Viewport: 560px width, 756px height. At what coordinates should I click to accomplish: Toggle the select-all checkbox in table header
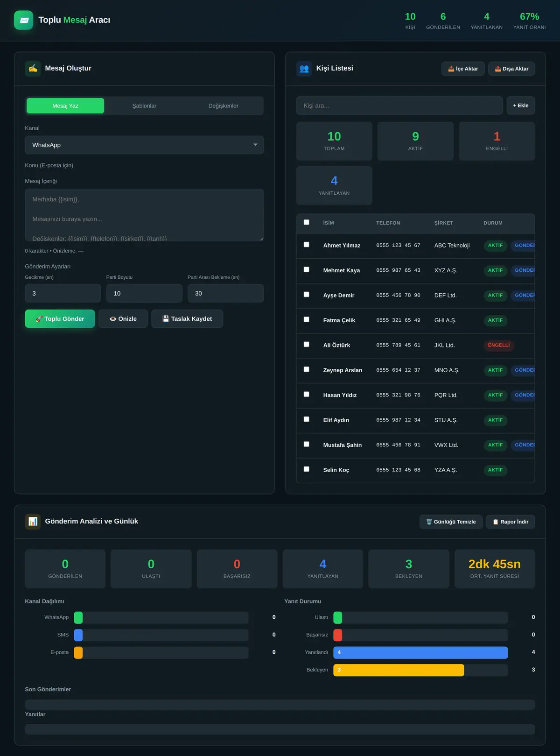(307, 222)
